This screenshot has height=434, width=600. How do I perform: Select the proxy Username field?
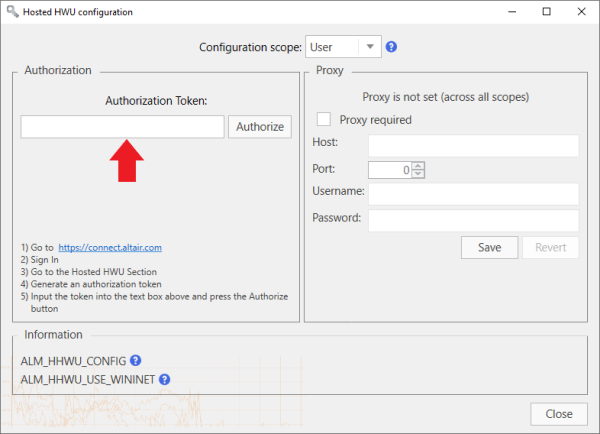pyautogui.click(x=473, y=194)
